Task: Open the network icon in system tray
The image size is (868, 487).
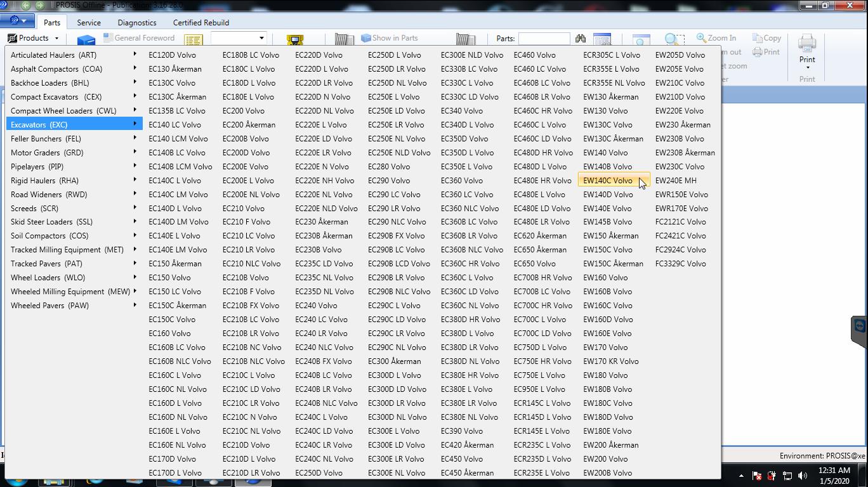Action: [787, 476]
